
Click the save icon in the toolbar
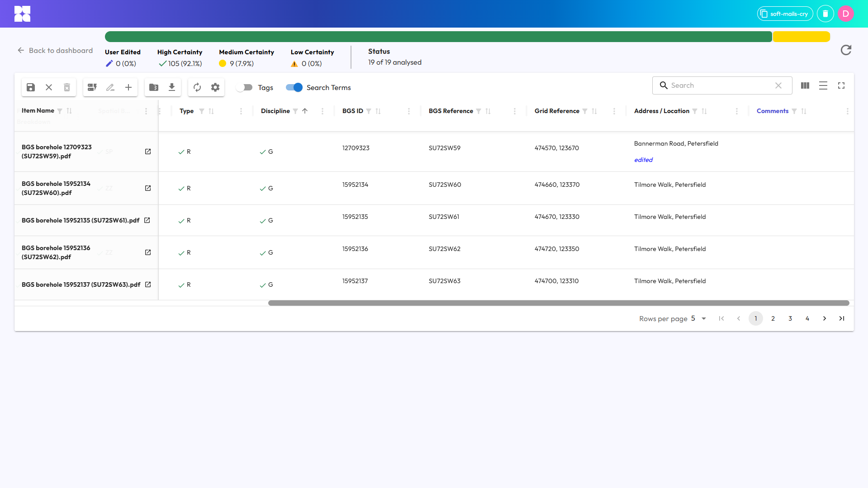(31, 87)
